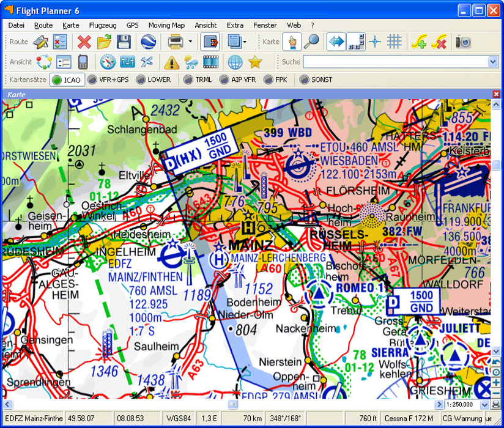Open the weather cloud sun icon
The image size is (504, 428).
coord(191,62)
